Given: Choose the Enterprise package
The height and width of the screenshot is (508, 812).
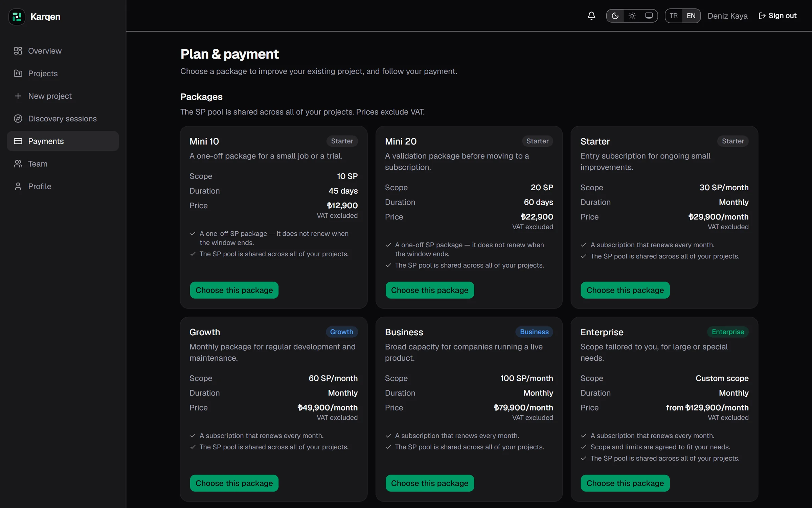Looking at the screenshot, I should (625, 483).
